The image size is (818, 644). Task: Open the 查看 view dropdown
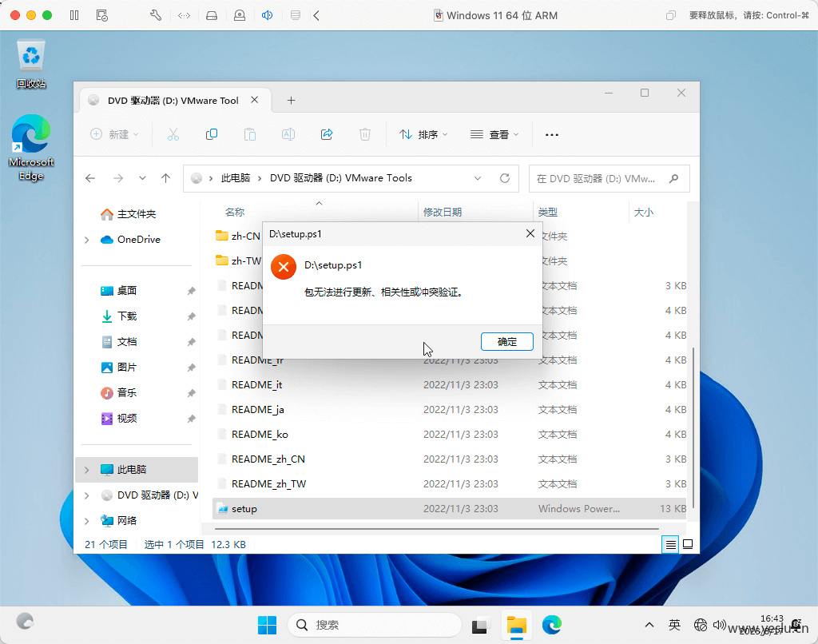coord(494,135)
